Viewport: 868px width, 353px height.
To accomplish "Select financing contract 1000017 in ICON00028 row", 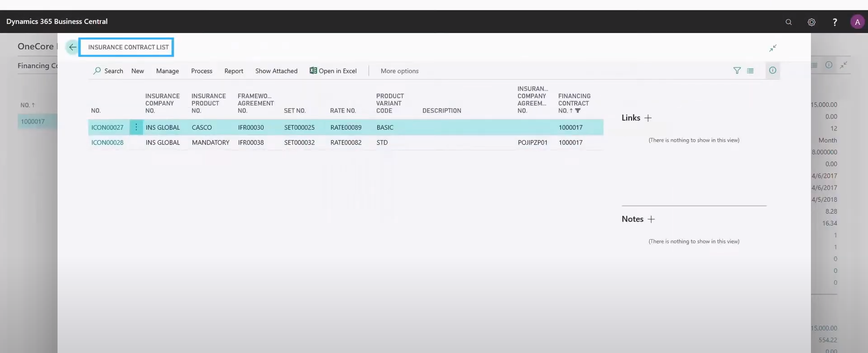I will (571, 143).
